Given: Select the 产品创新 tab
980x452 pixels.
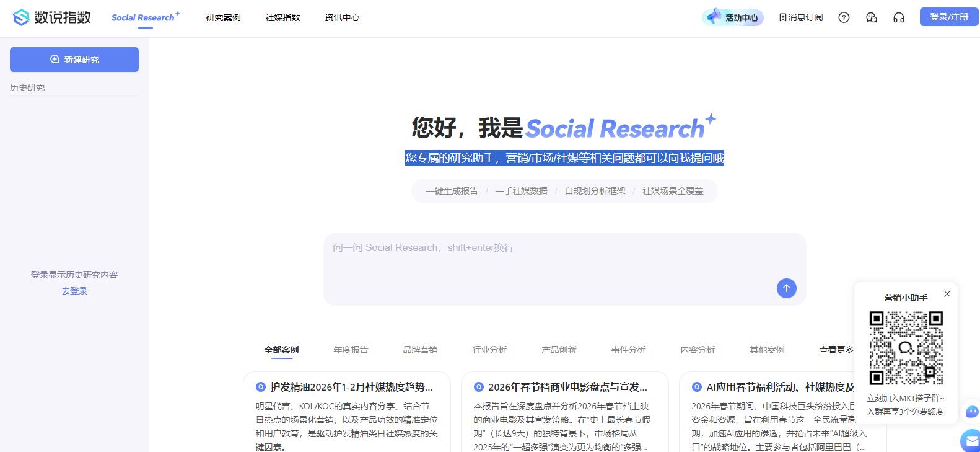Looking at the screenshot, I should click(559, 350).
